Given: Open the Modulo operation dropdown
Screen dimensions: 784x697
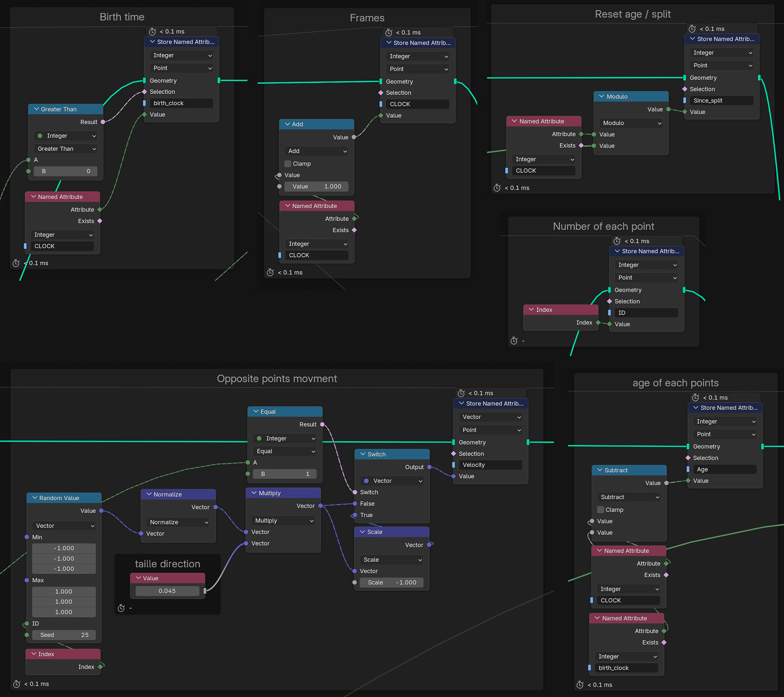Looking at the screenshot, I should (631, 123).
